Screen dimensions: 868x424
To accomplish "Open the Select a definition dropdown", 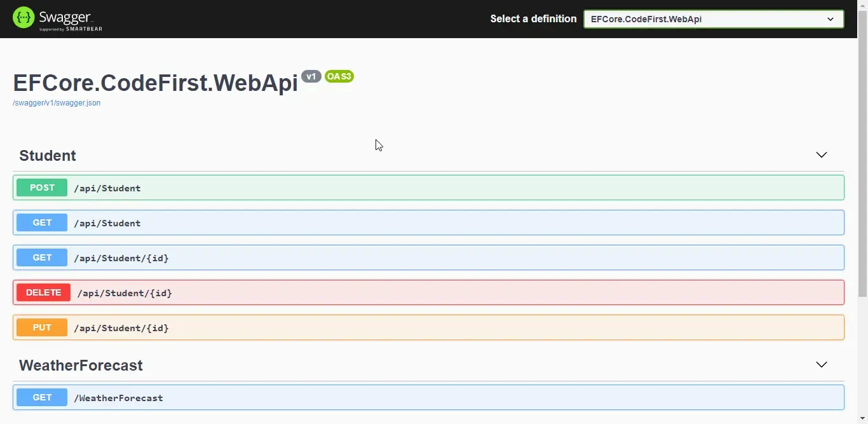I will (x=713, y=19).
